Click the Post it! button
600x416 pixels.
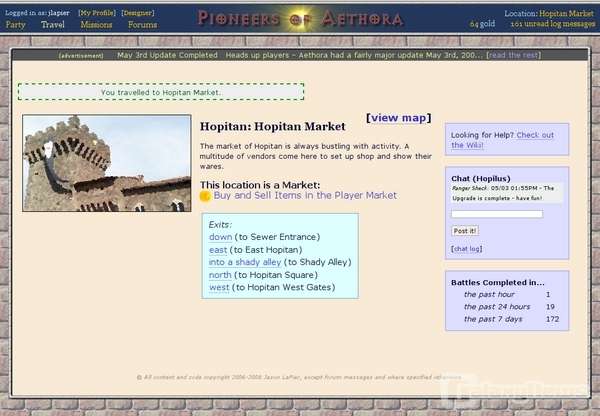point(465,231)
